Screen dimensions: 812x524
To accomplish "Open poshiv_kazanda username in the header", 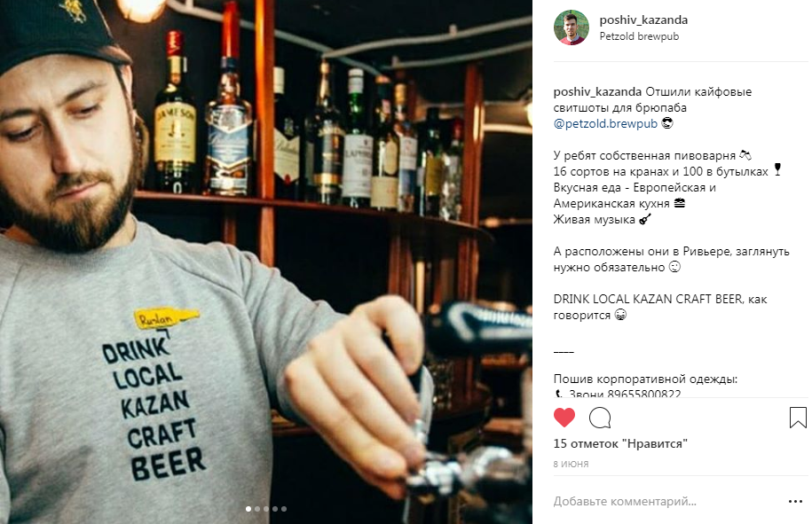I will tap(643, 20).
